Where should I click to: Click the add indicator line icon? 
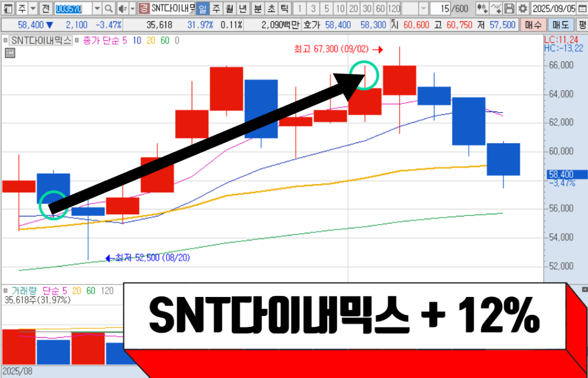(x=494, y=9)
